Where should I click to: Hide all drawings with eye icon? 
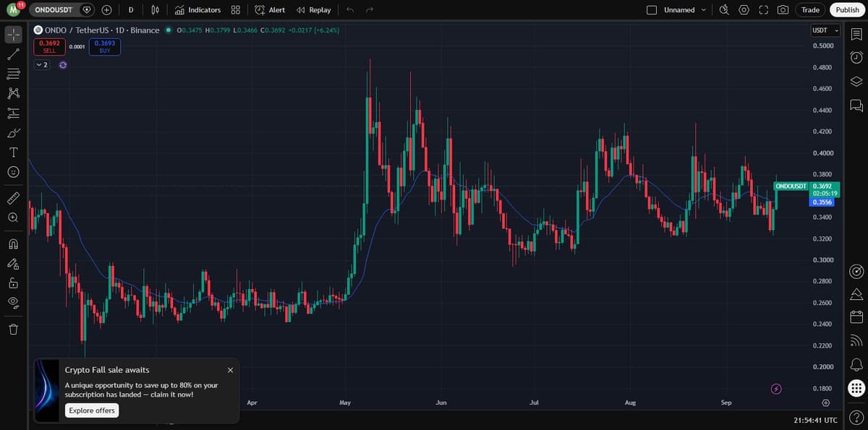pyautogui.click(x=13, y=302)
